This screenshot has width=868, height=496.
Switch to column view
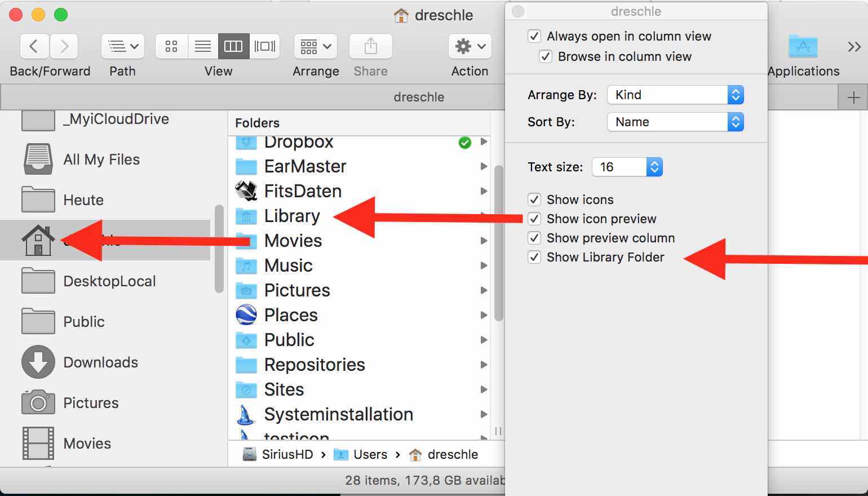coord(233,46)
